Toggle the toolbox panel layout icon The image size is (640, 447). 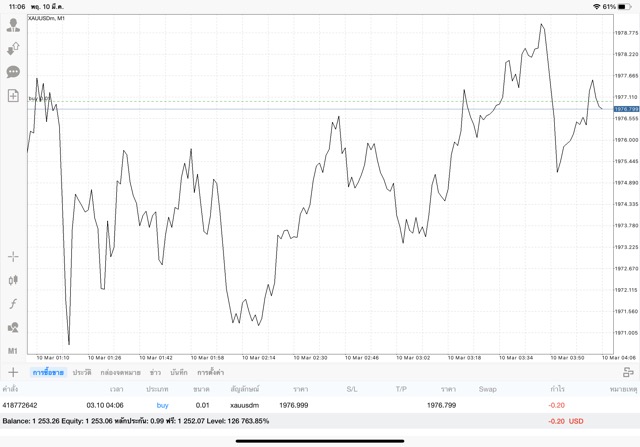tap(628, 372)
